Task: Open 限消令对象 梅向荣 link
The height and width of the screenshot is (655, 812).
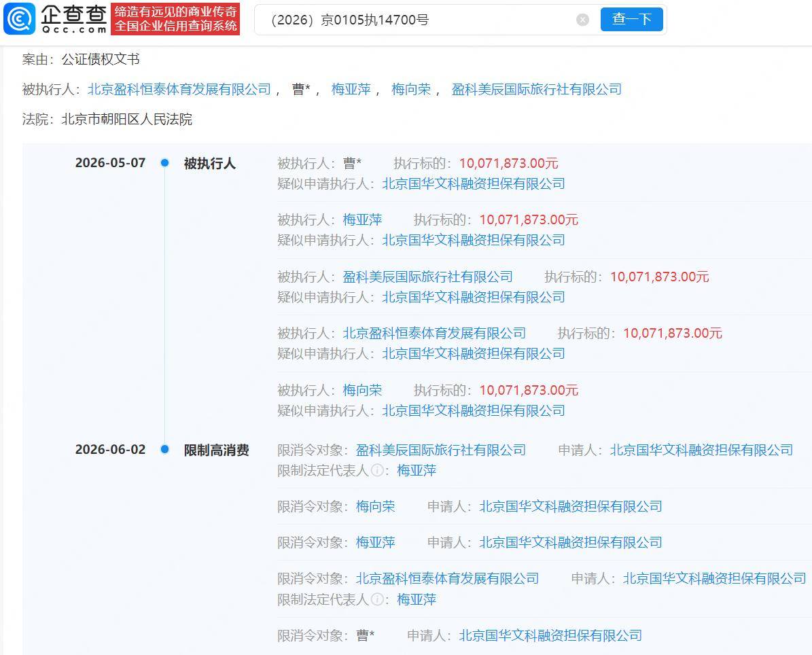Action: 376,506
